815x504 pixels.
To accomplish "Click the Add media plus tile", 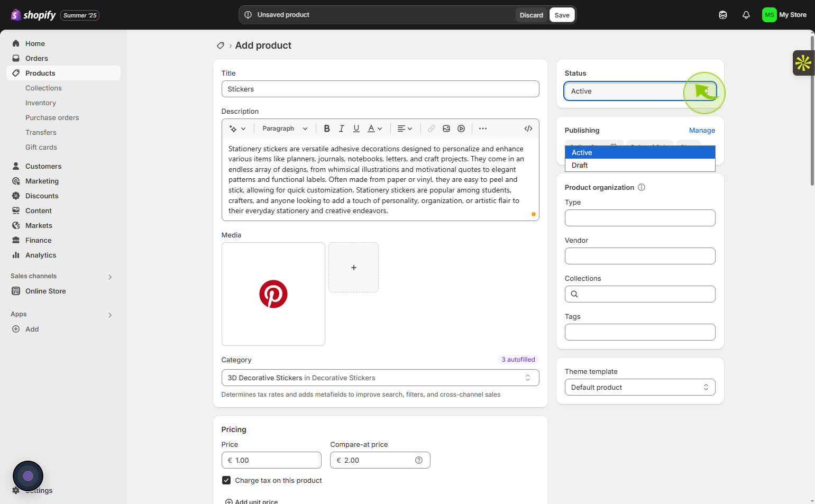I will pos(353,268).
